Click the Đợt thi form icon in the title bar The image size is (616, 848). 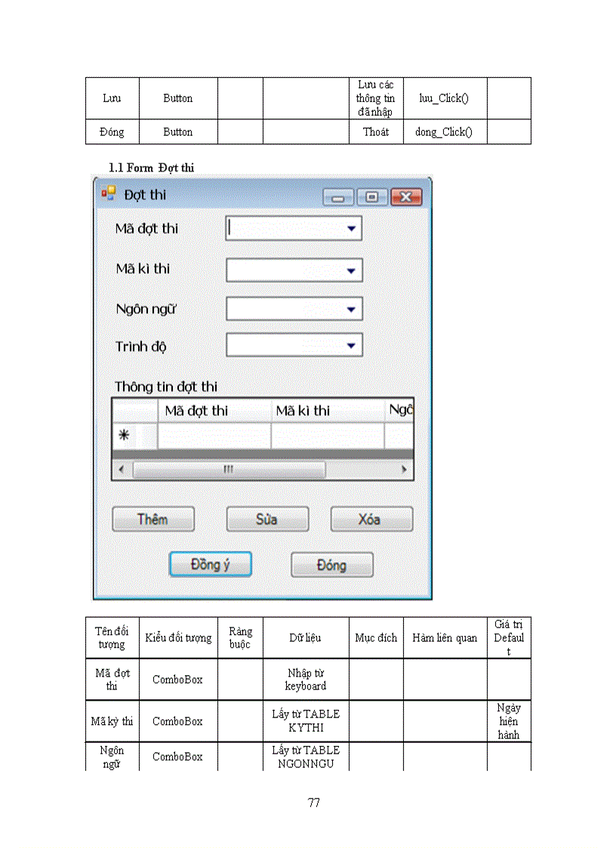click(108, 194)
